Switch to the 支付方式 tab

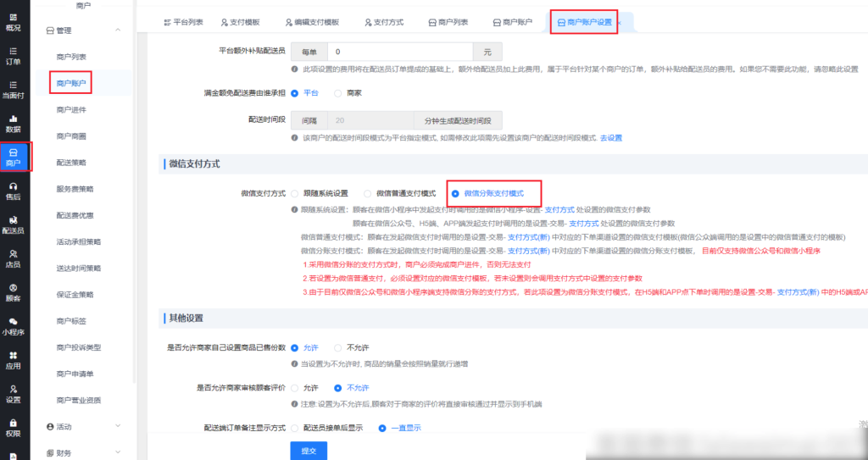click(x=382, y=22)
